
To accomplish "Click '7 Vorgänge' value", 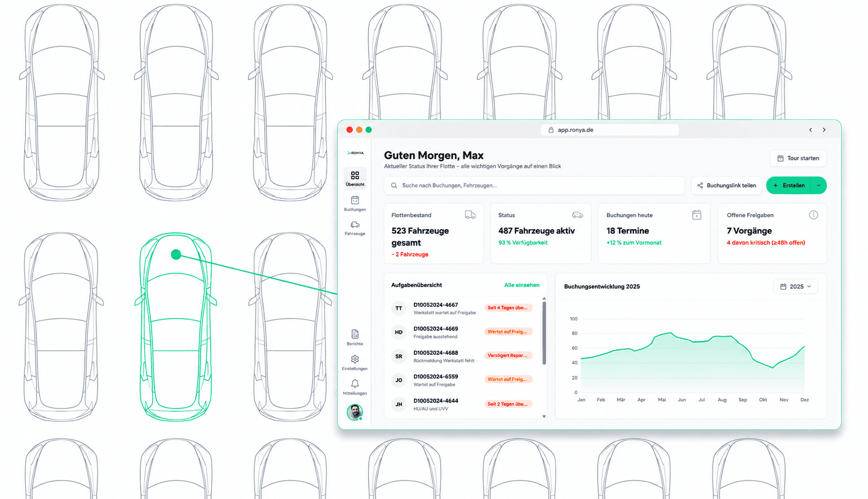I will [x=749, y=231].
